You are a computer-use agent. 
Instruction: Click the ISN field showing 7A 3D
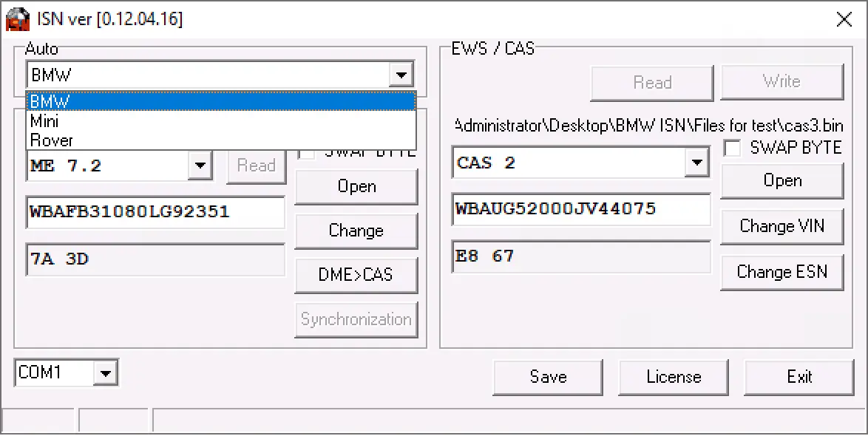(155, 259)
